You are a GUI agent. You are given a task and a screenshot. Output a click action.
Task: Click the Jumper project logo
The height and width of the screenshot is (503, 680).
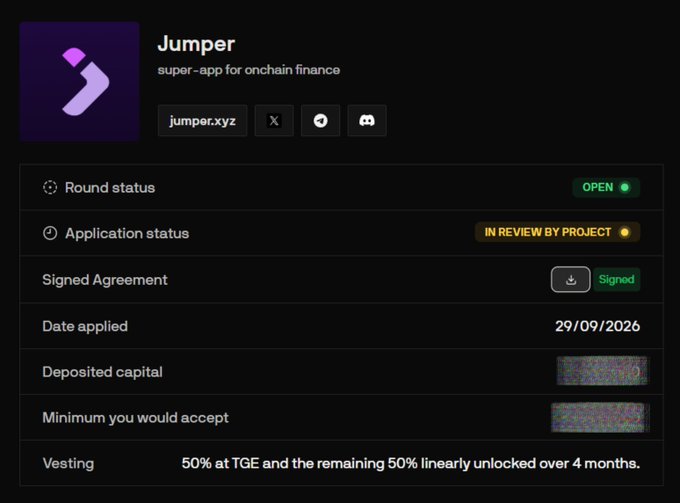79,82
